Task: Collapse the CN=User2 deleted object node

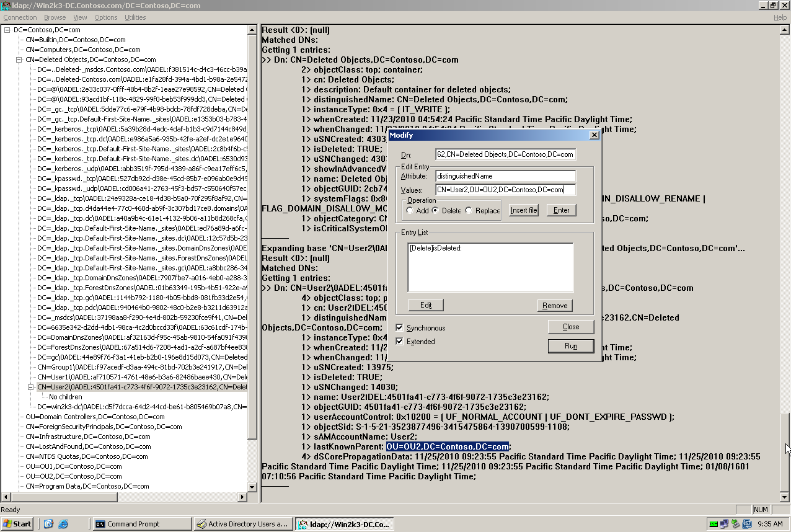Action: (30, 387)
